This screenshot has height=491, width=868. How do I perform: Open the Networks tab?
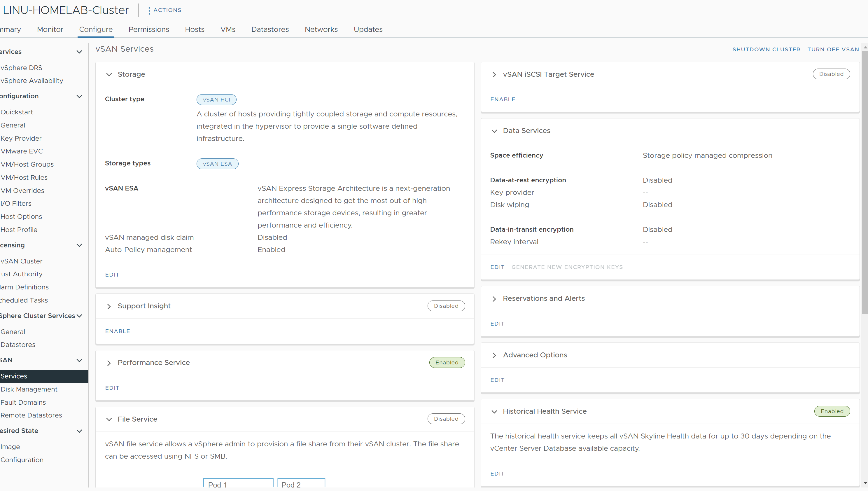(321, 29)
